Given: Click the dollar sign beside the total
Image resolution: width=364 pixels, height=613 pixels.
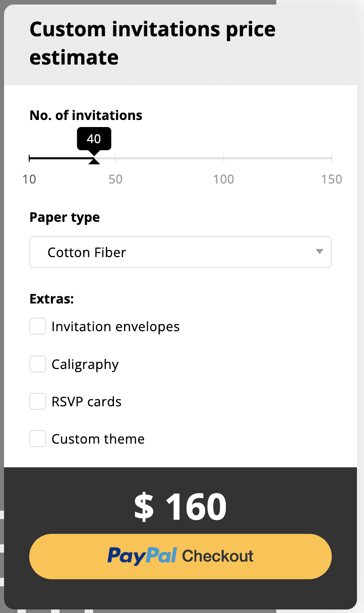Looking at the screenshot, I should tap(144, 507).
